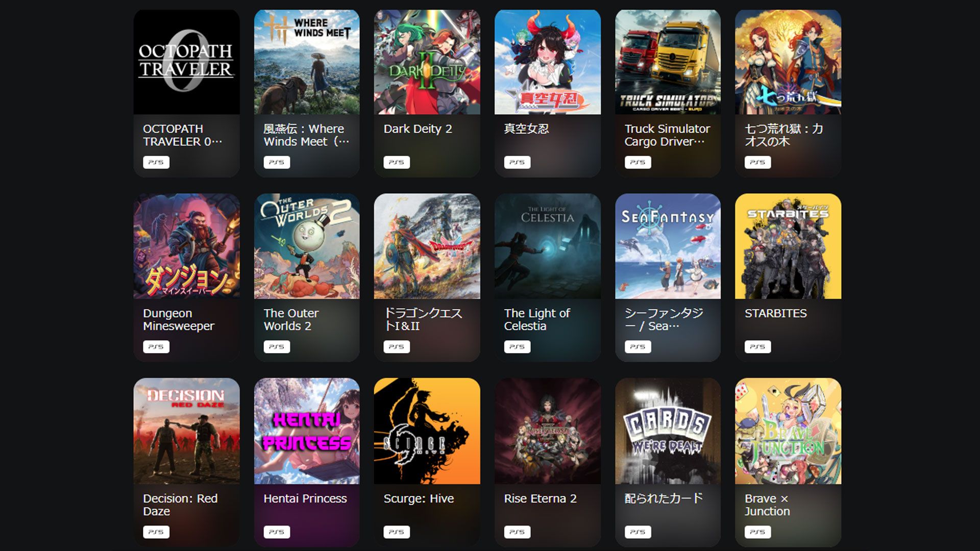Image resolution: width=980 pixels, height=551 pixels.
Task: Click the PS5 badge under Dark Deity 2
Action: coord(397,162)
